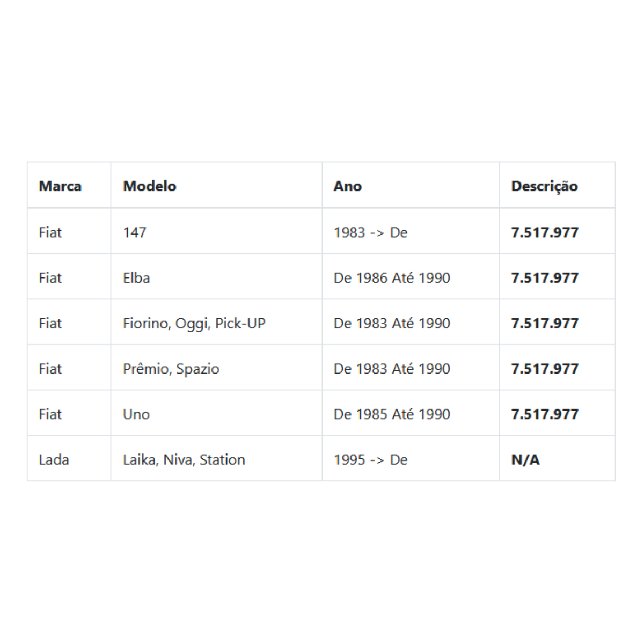Click the 1995 -> De year cell

point(411,459)
